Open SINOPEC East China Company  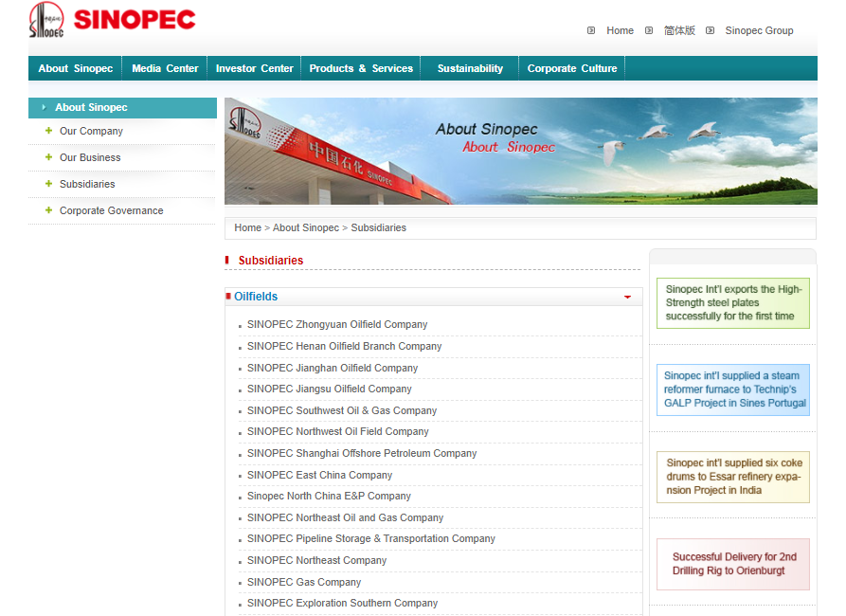click(319, 475)
